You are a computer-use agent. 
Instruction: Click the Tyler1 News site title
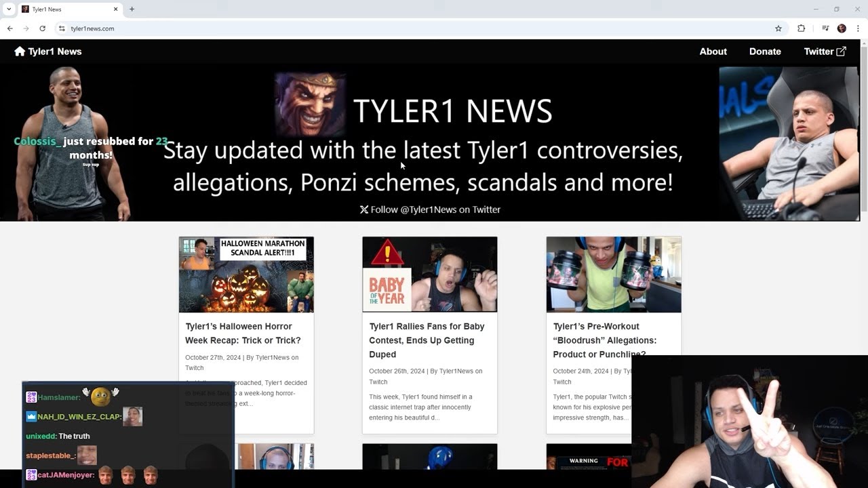coord(55,52)
